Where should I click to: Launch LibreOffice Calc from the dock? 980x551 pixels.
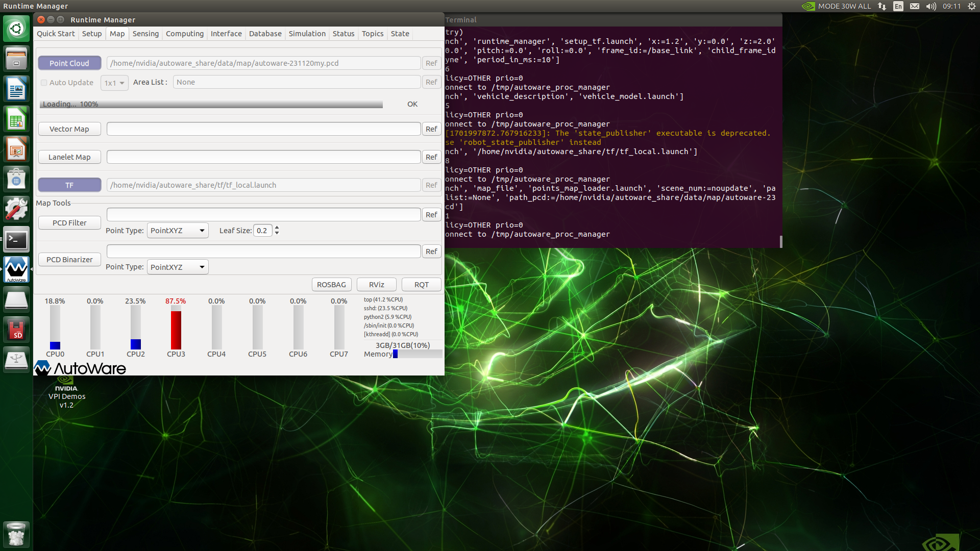pos(16,119)
